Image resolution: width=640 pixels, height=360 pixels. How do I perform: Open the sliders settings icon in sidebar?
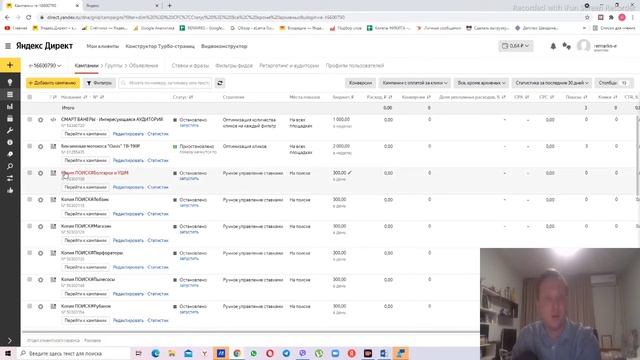10,178
